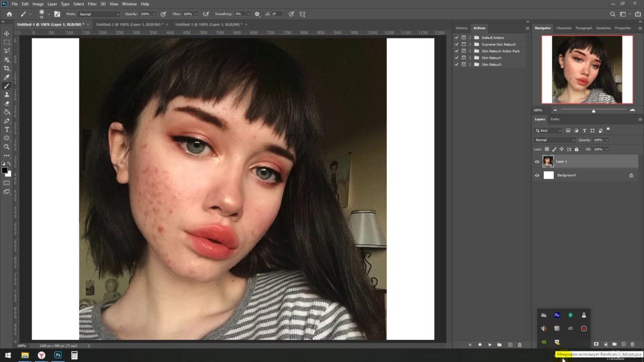This screenshot has width=644, height=362.
Task: Toggle Skin Retouch Action Pack checkmark
Action: coord(457,51)
